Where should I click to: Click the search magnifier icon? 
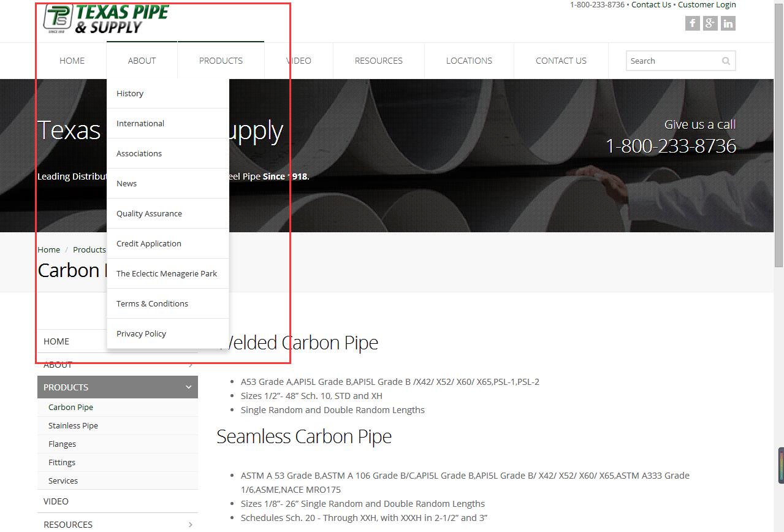click(726, 61)
